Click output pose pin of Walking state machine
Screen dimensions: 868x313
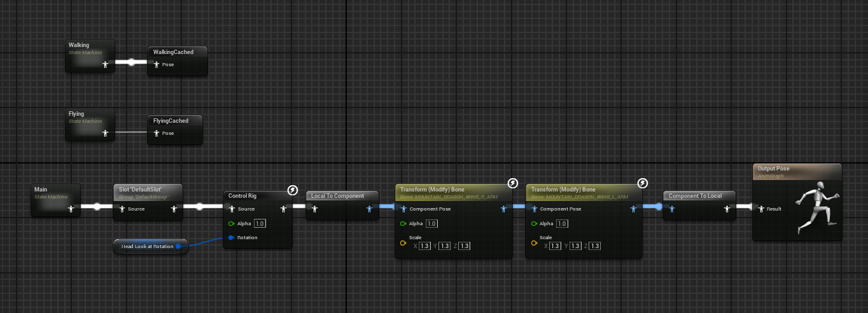106,64
